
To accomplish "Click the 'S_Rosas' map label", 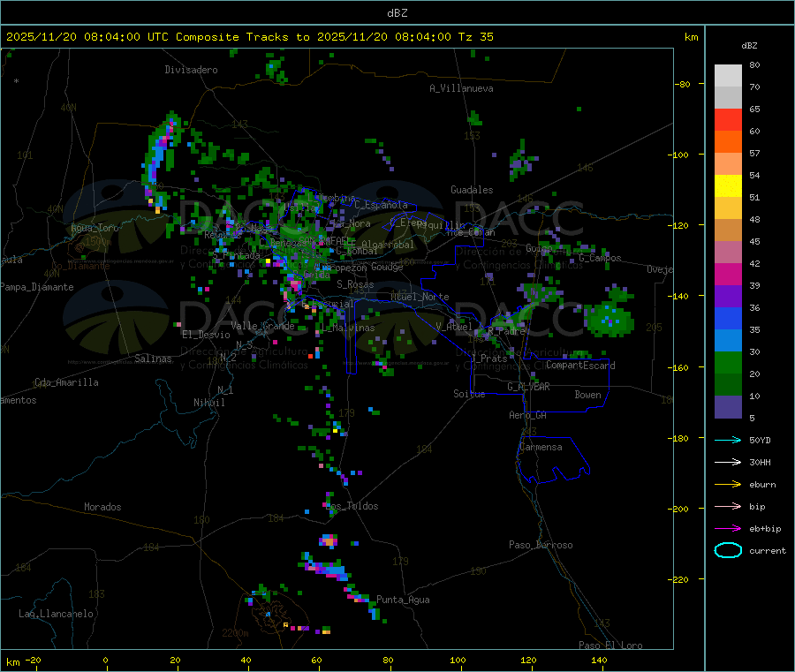I will [355, 285].
